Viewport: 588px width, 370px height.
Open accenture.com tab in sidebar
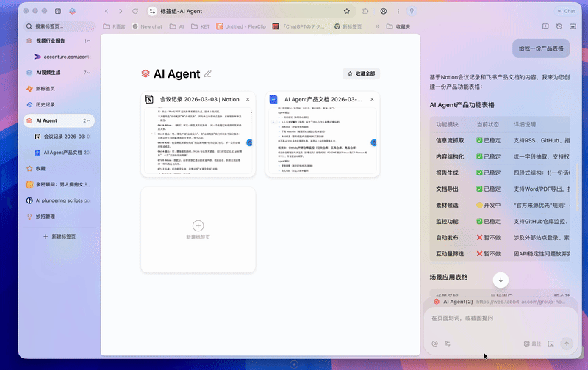(62, 57)
